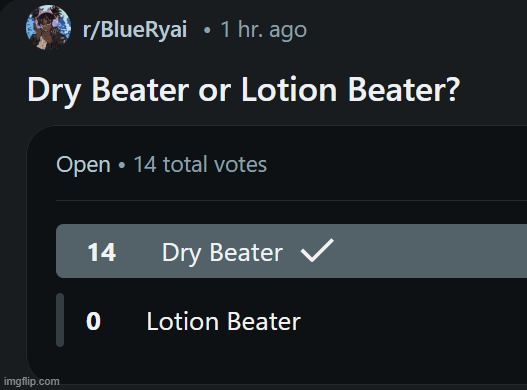This screenshot has height=390, width=527.
Task: Click the 14 vote count on Dry Beater
Action: tap(102, 252)
